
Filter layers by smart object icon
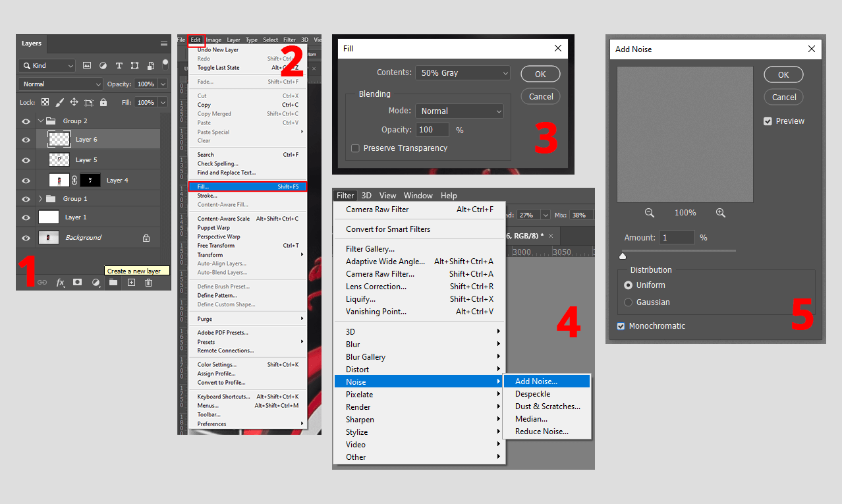pyautogui.click(x=151, y=66)
